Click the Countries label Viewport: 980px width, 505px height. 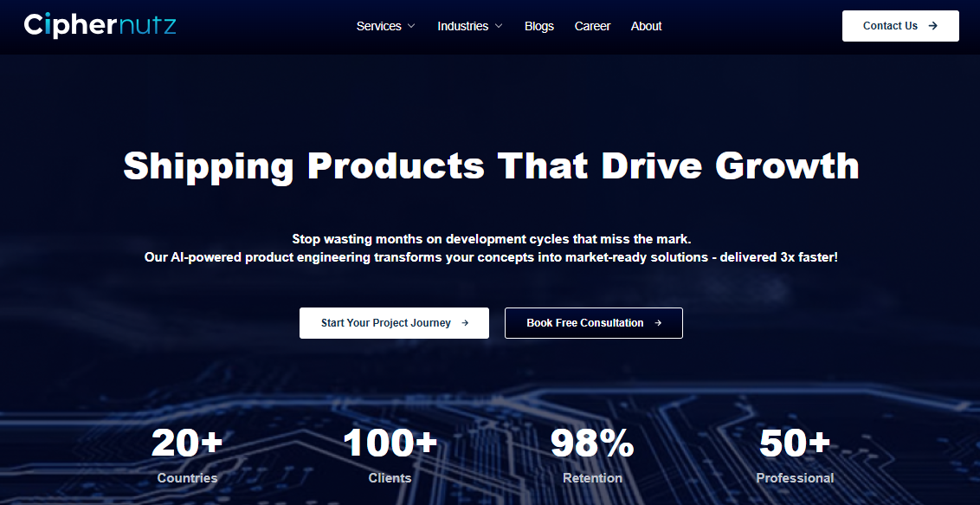(188, 478)
